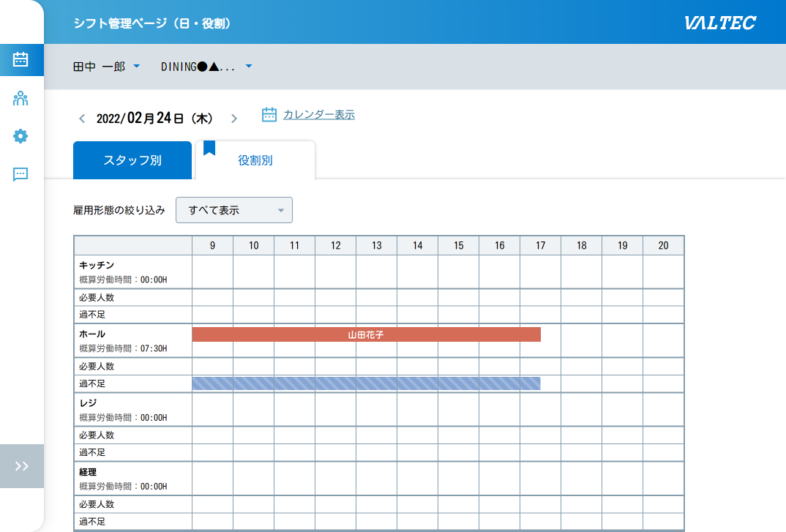The height and width of the screenshot is (532, 786).
Task: Go to next day with right arrow
Action: pyautogui.click(x=234, y=119)
